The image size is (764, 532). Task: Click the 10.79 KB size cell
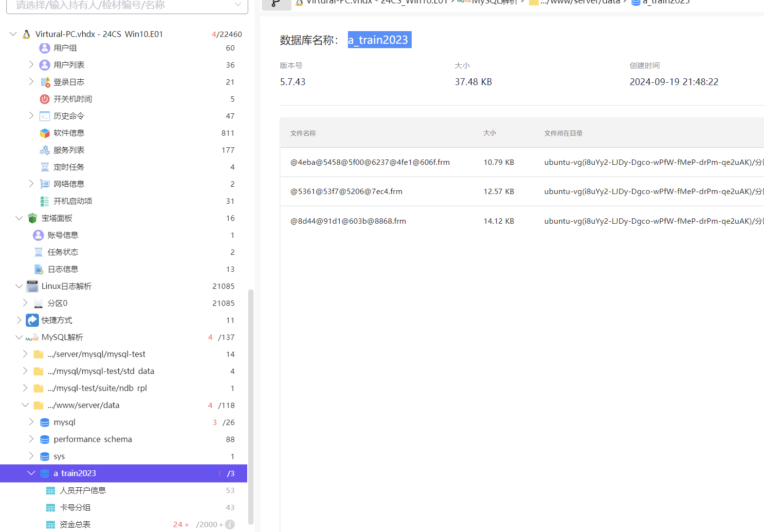tap(499, 162)
